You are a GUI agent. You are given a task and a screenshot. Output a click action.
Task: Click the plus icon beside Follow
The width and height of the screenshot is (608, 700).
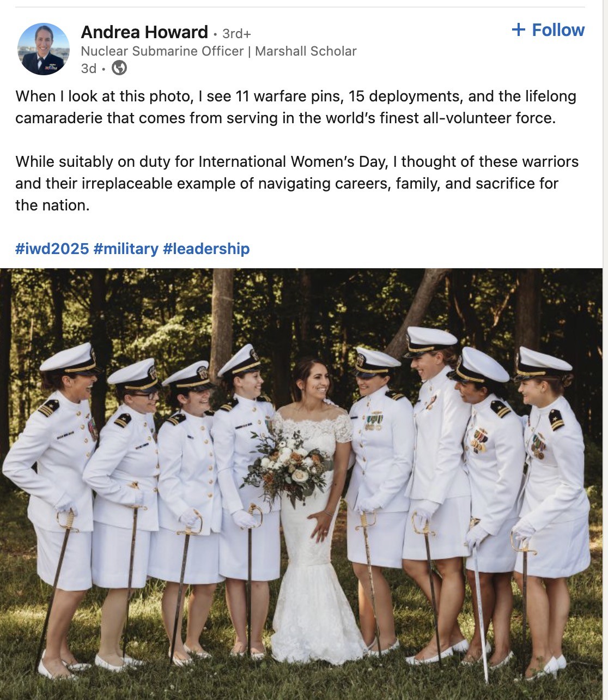pos(519,30)
